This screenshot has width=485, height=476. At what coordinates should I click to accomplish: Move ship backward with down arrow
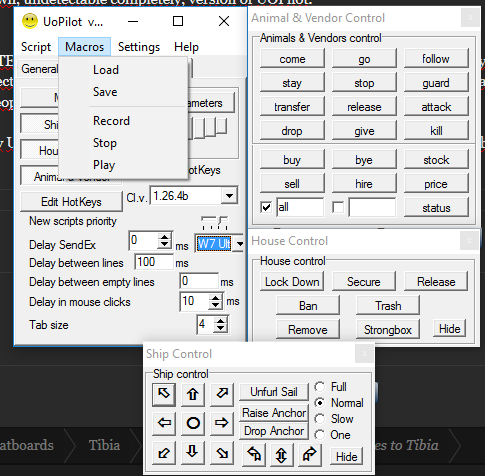[x=193, y=453]
